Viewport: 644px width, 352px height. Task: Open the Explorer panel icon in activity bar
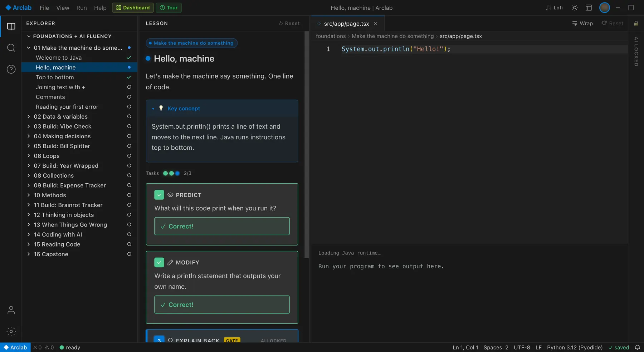pos(11,26)
